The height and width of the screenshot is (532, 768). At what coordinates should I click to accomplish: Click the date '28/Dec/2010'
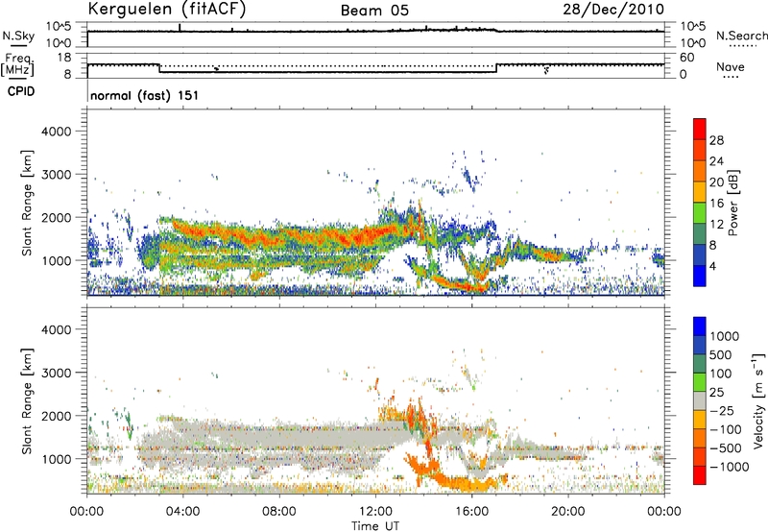coord(613,10)
